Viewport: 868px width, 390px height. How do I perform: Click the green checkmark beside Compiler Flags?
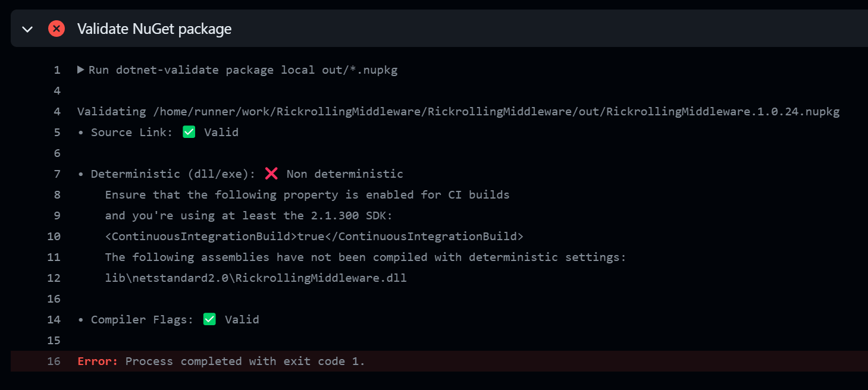(209, 319)
